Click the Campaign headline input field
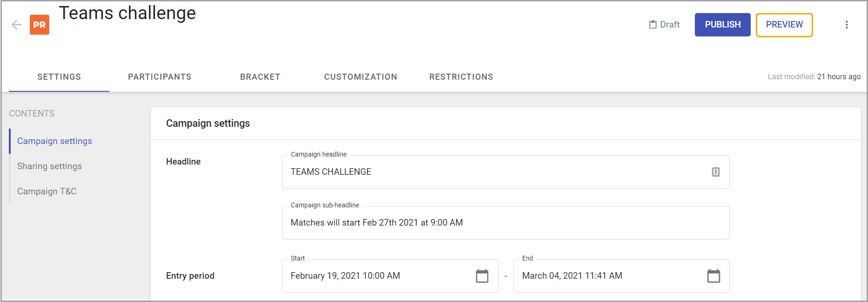This screenshot has height=302, width=868. [x=505, y=172]
